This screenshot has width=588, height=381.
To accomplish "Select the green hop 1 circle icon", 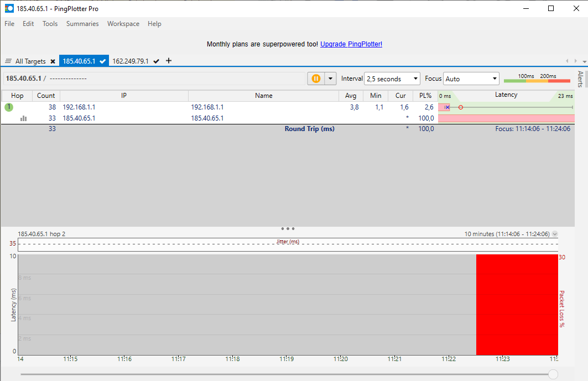I will click(x=9, y=107).
